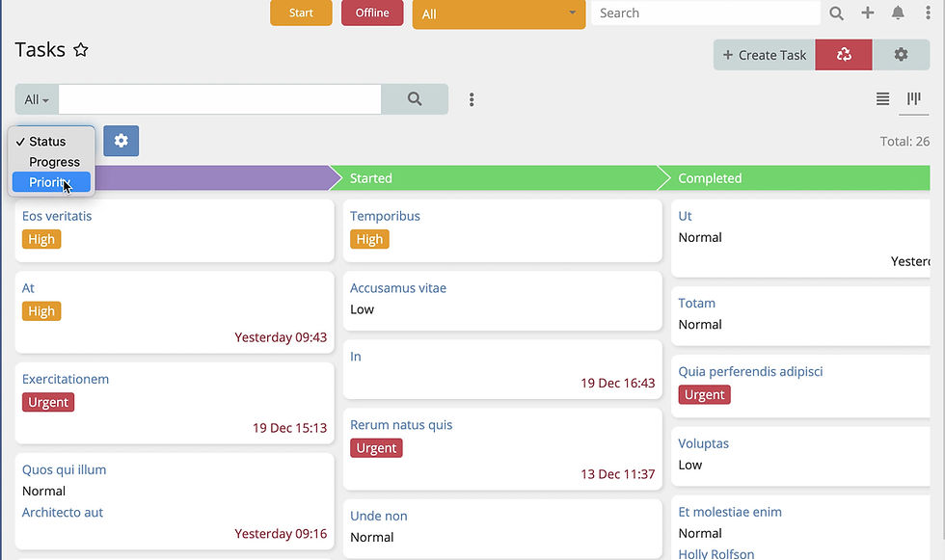The width and height of the screenshot is (945, 560).
Task: Open task Unde non
Action: point(378,516)
